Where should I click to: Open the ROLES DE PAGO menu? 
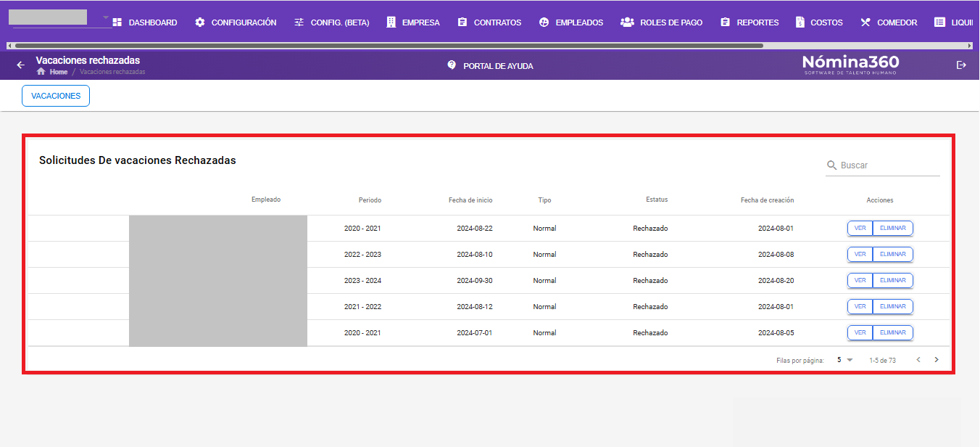(x=672, y=22)
